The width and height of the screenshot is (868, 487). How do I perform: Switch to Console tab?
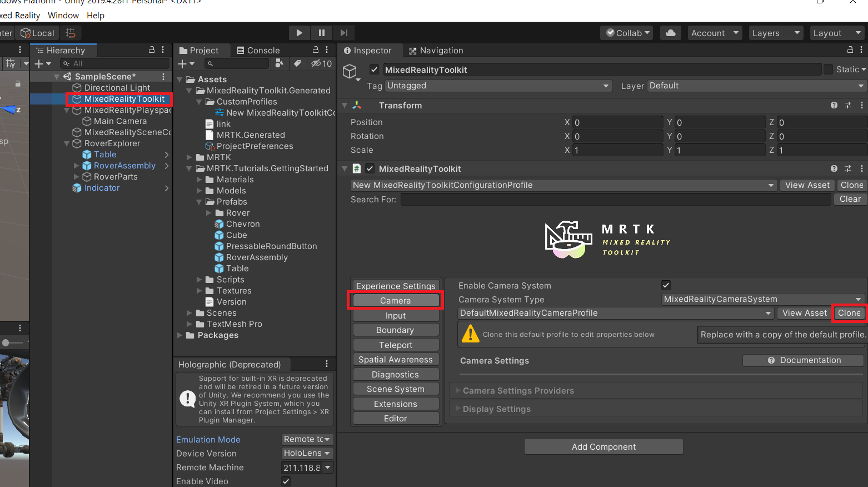pos(258,50)
